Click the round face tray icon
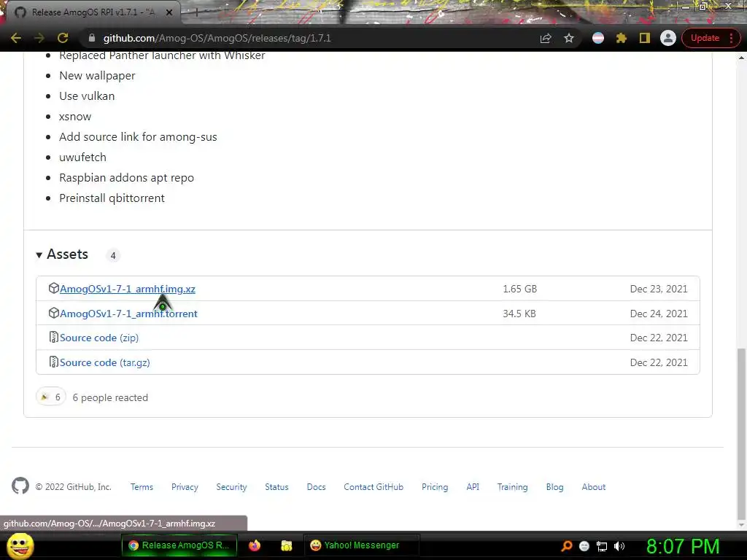This screenshot has height=560, width=747. (584, 546)
